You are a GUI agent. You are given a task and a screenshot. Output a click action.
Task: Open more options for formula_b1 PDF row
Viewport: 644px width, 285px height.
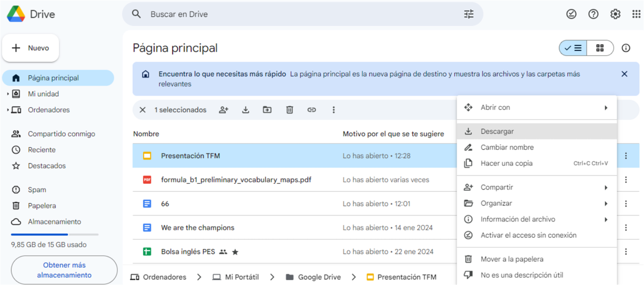626,180
